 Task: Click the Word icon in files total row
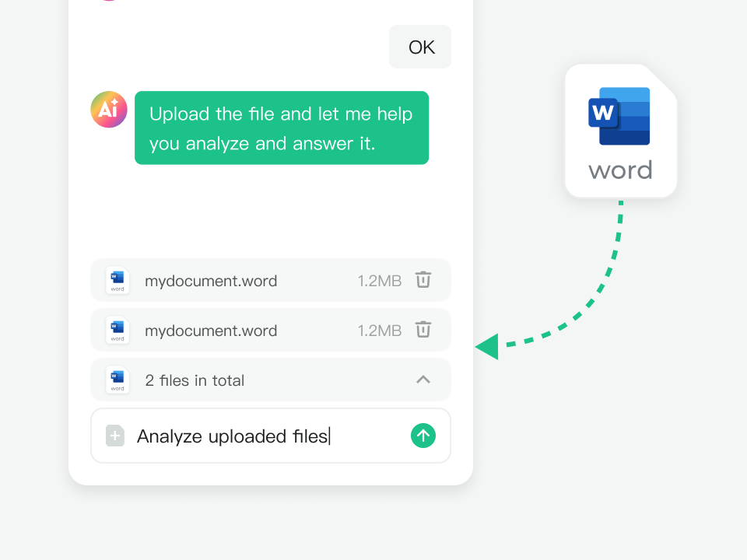(117, 380)
